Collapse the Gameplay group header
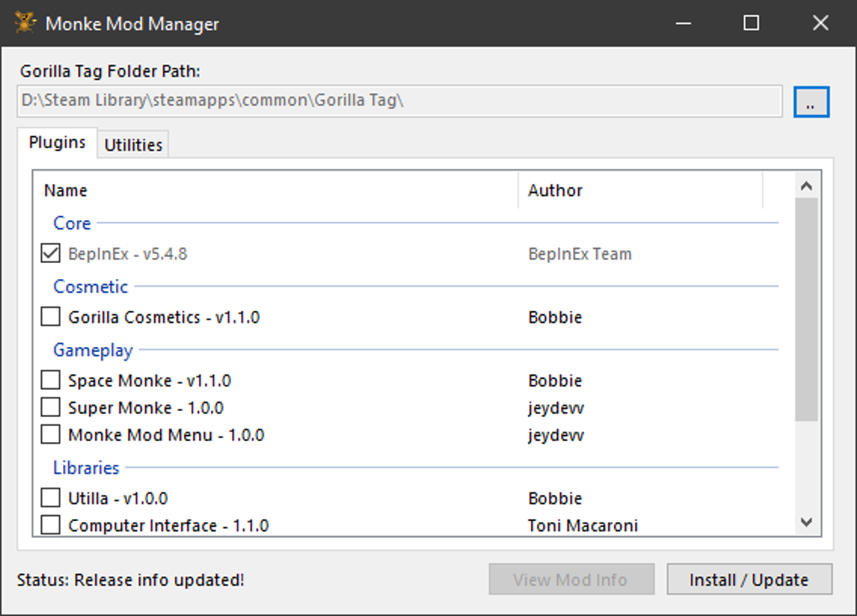 (92, 350)
